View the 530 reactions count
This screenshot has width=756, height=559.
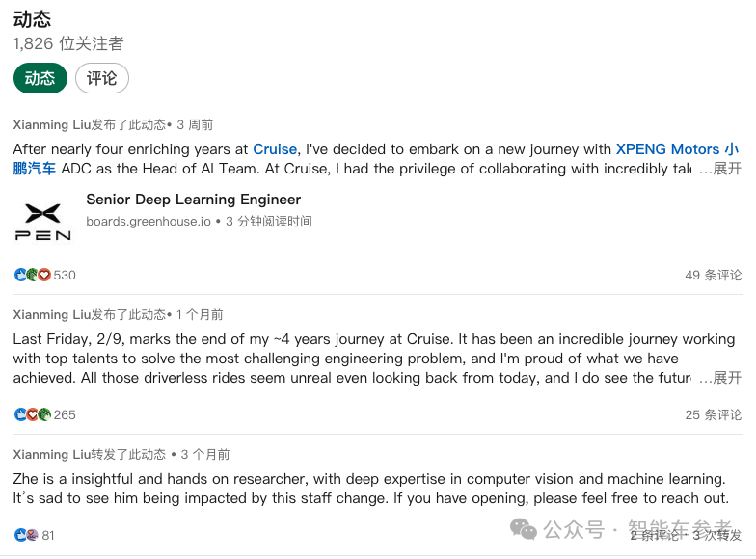pyautogui.click(x=65, y=275)
